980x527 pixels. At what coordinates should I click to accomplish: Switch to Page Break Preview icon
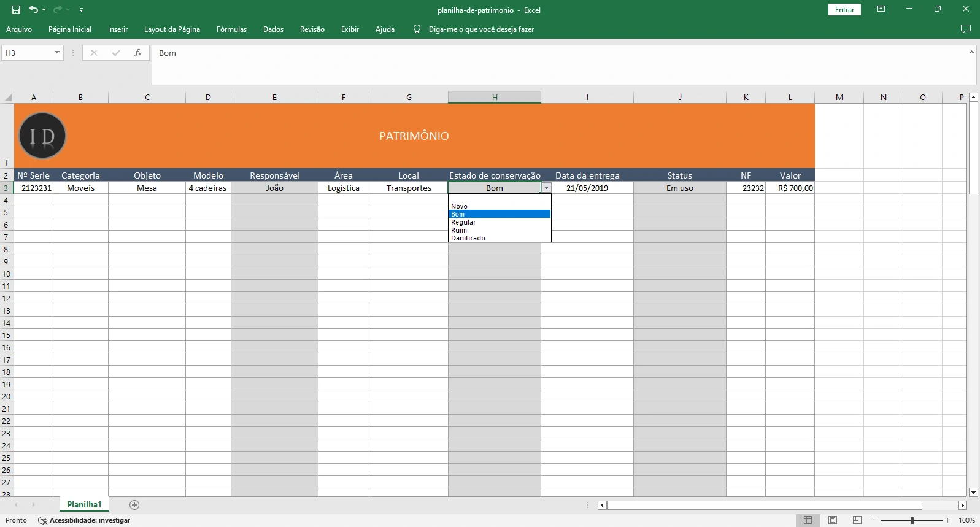[857, 520]
